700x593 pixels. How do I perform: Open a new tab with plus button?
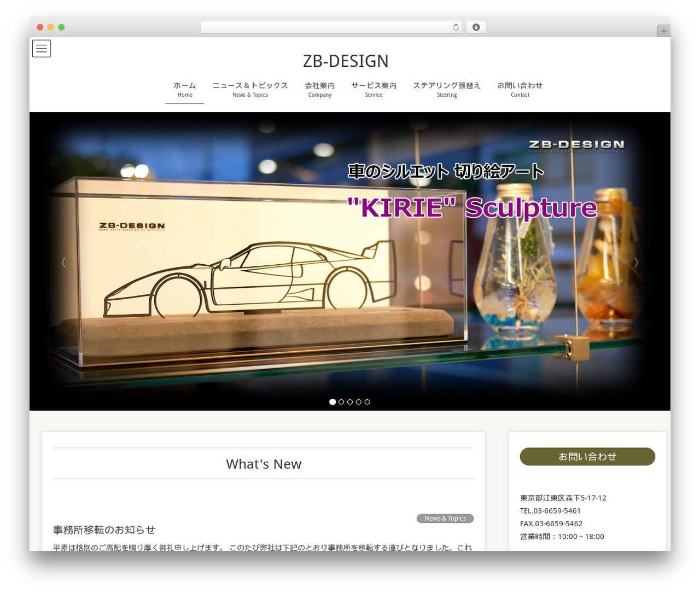(664, 31)
